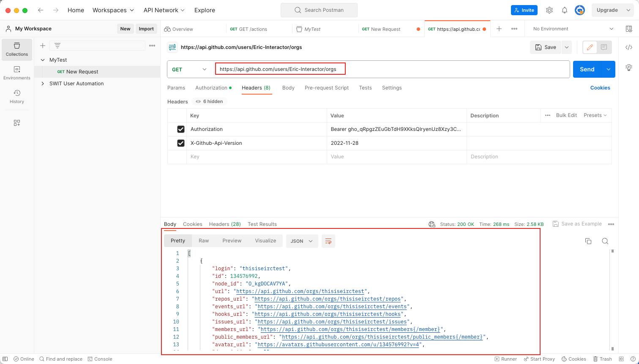The image size is (639, 364).
Task: Open the settings gear icon
Action: (549, 10)
